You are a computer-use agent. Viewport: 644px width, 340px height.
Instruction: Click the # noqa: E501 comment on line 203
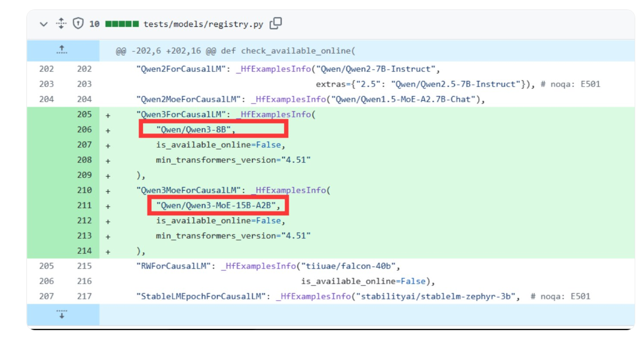pyautogui.click(x=570, y=84)
